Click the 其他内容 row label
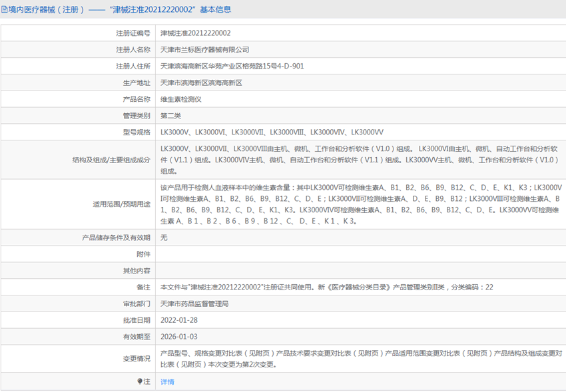This screenshot has height=392, width=566. click(137, 271)
